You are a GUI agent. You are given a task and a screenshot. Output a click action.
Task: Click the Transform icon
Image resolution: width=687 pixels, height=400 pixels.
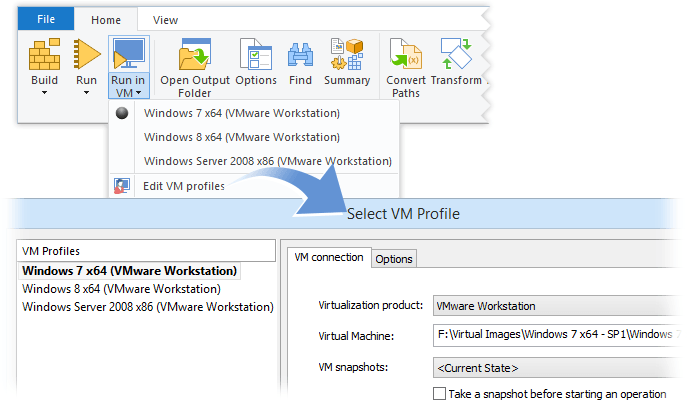click(456, 54)
